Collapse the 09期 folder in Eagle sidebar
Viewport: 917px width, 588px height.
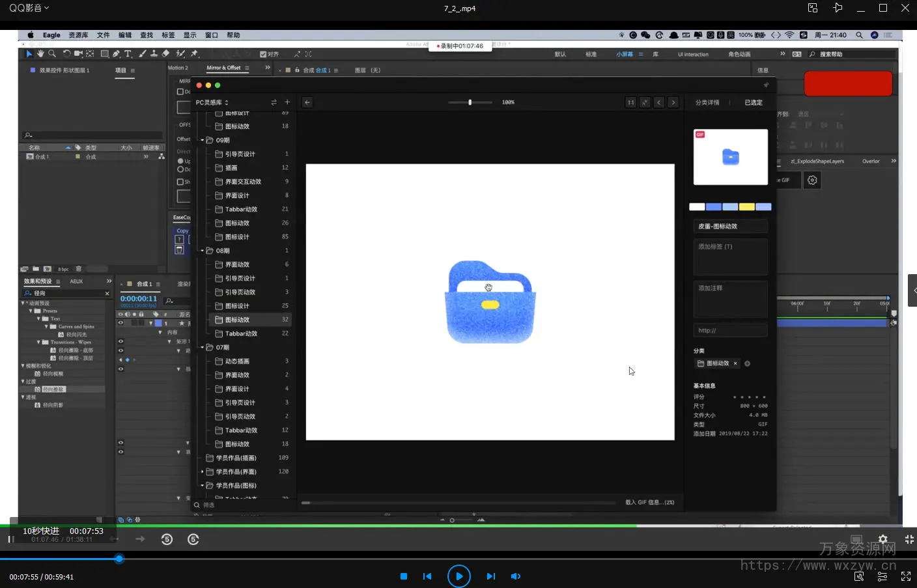pyautogui.click(x=203, y=140)
